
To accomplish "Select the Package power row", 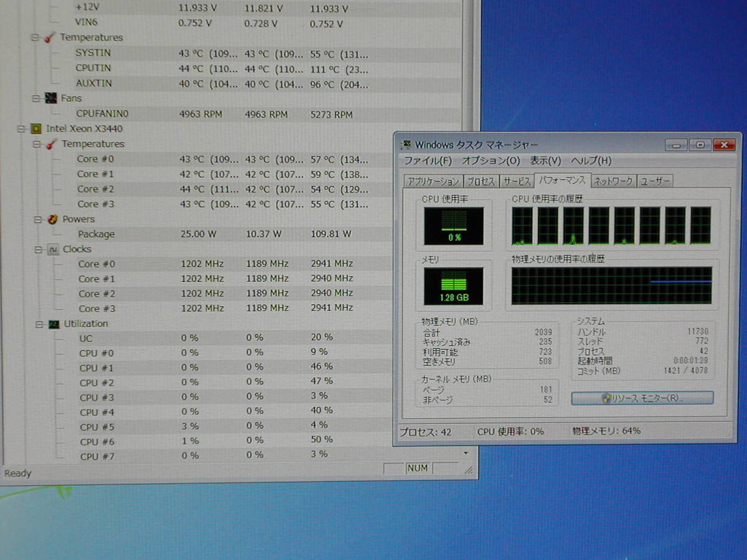I will 233,234.
